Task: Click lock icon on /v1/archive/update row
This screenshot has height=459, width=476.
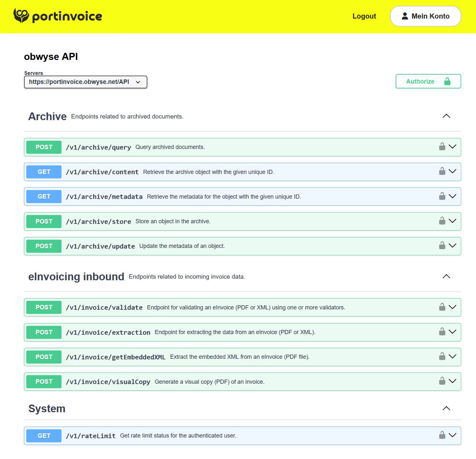Action: click(442, 245)
